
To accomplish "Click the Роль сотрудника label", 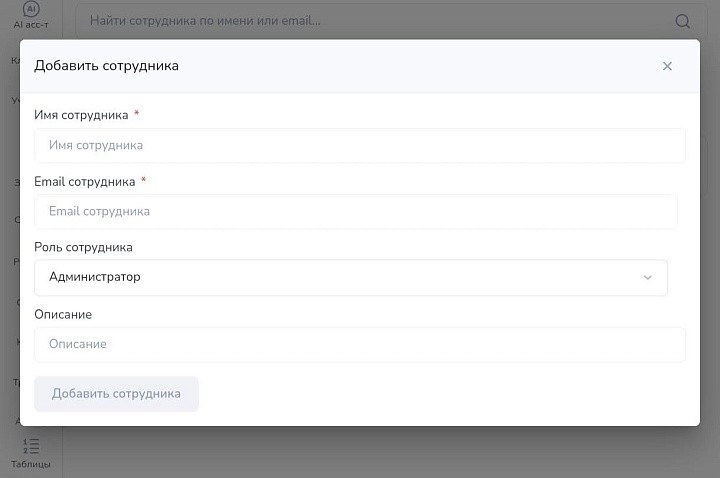I will [x=83, y=247].
